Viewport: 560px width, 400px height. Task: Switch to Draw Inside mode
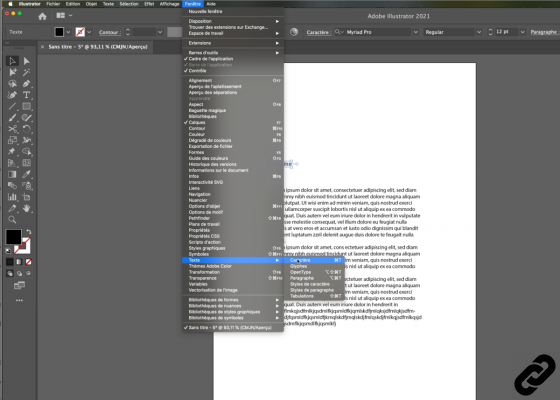(x=28, y=274)
